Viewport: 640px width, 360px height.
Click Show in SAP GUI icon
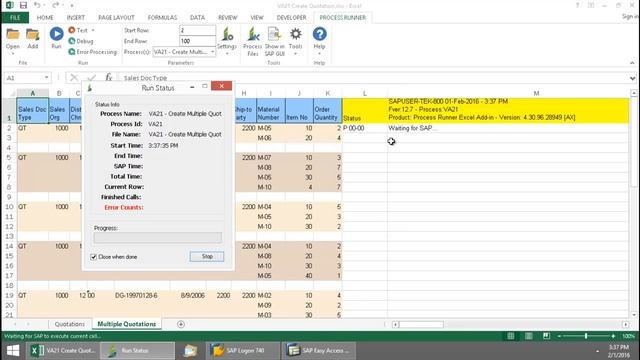click(275, 42)
